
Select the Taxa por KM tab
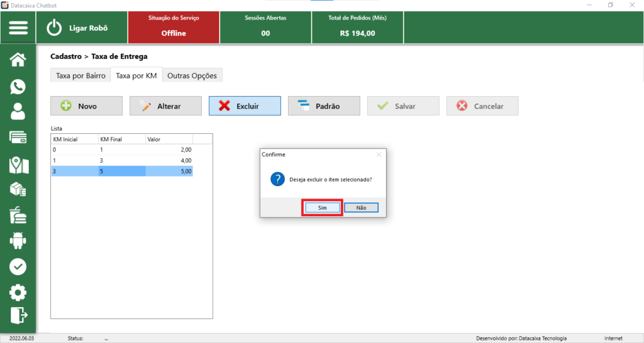[x=136, y=75]
